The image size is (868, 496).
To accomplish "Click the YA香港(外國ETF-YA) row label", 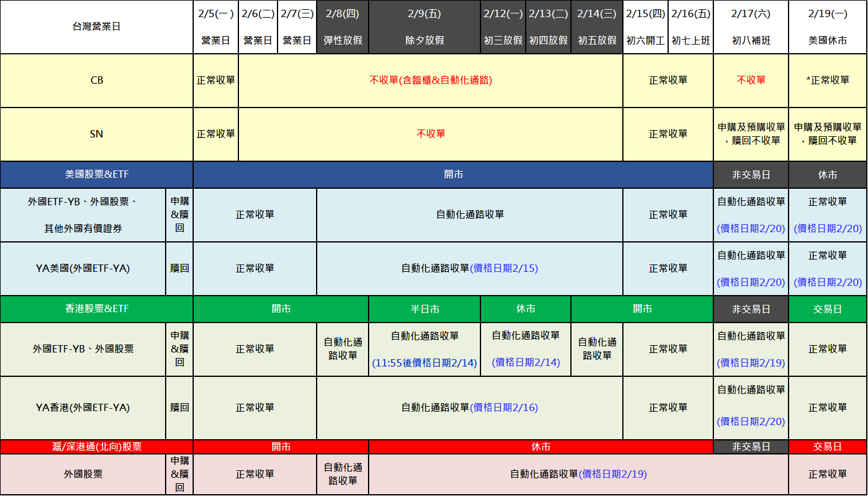I will pyautogui.click(x=83, y=408).
